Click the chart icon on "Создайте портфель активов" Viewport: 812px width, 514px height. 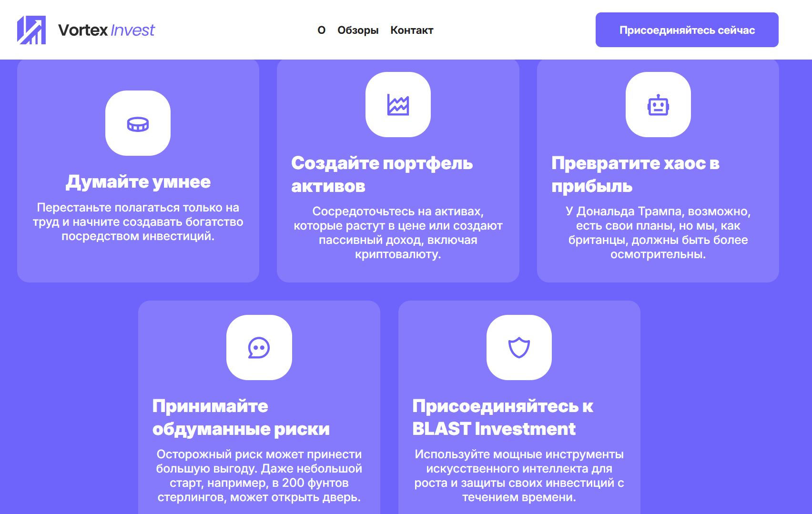pos(398,105)
